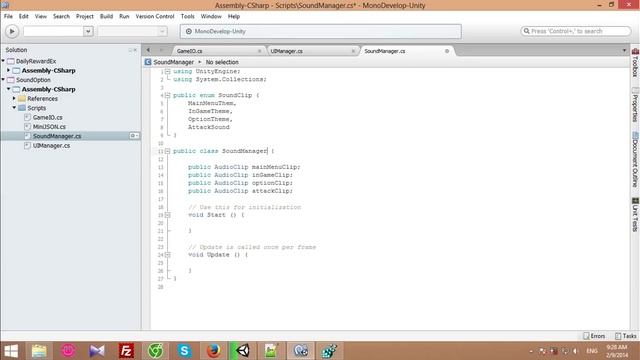Click the Run play button in toolbar
Viewport: 640px width, 360px height.
(x=12, y=31)
